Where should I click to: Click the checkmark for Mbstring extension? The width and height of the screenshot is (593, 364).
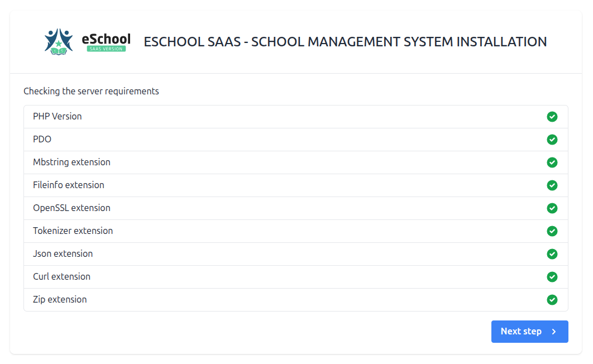point(552,162)
